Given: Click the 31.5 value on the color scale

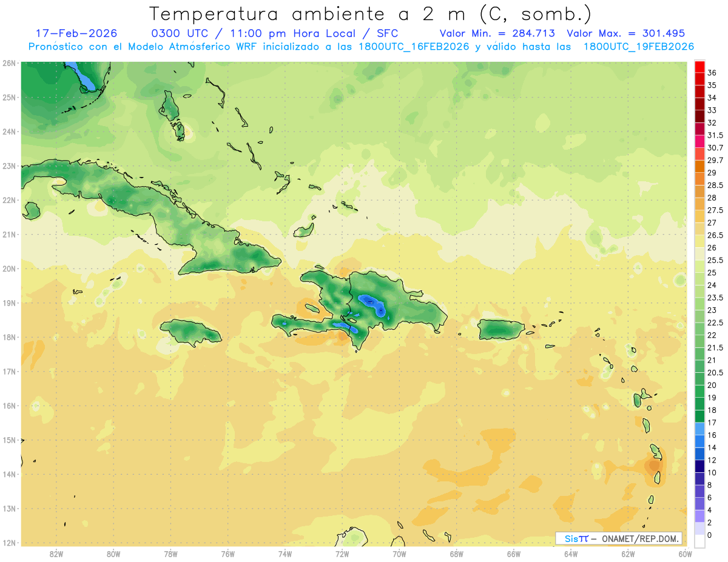Looking at the screenshot, I should pyautogui.click(x=715, y=135).
